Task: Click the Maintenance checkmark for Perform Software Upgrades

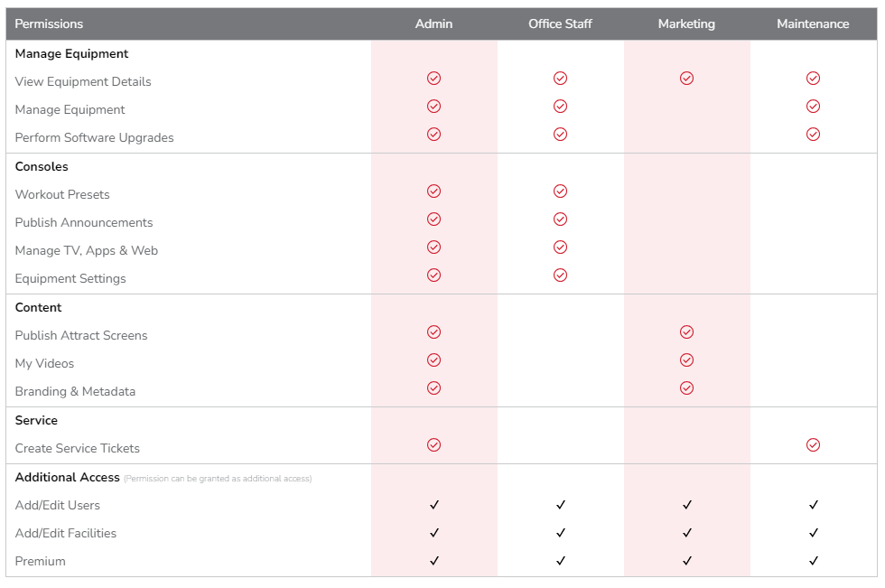Action: point(813,134)
